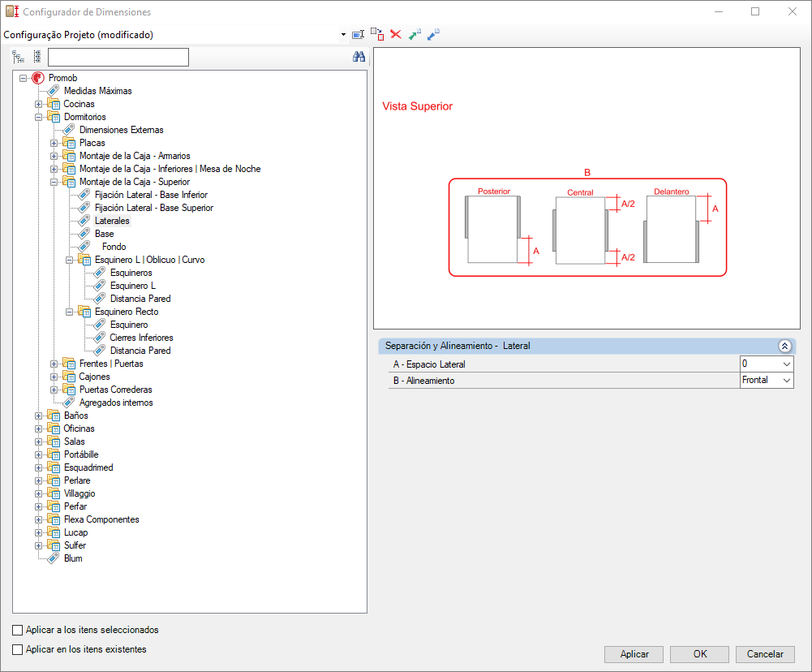Open A - Espacio Lateral value dropdown

pyautogui.click(x=787, y=364)
